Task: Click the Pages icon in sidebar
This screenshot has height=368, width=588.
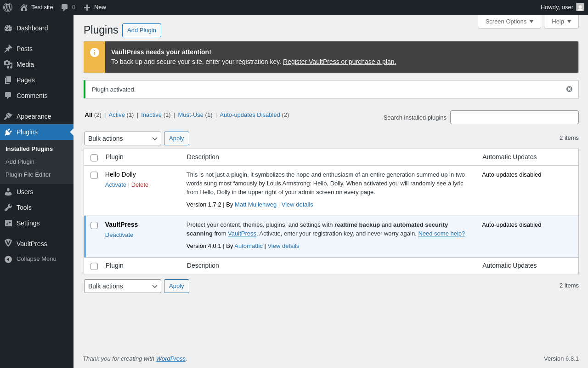Action: 8,80
